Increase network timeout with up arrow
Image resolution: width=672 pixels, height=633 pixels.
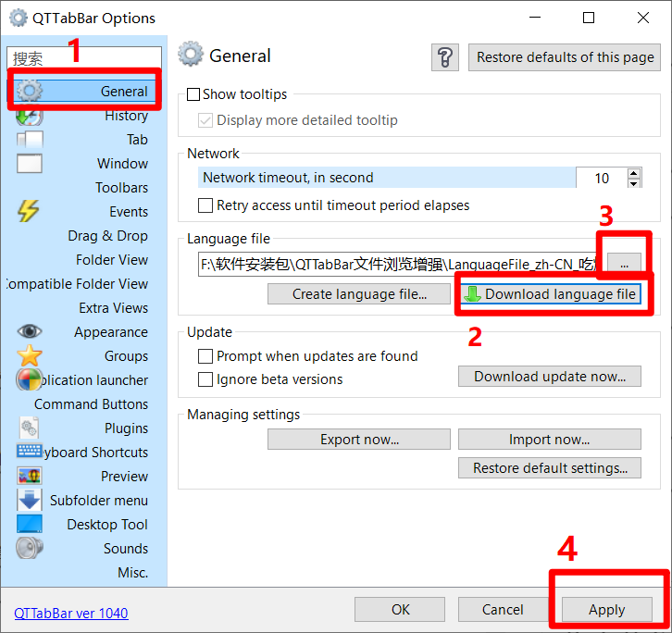[x=634, y=173]
